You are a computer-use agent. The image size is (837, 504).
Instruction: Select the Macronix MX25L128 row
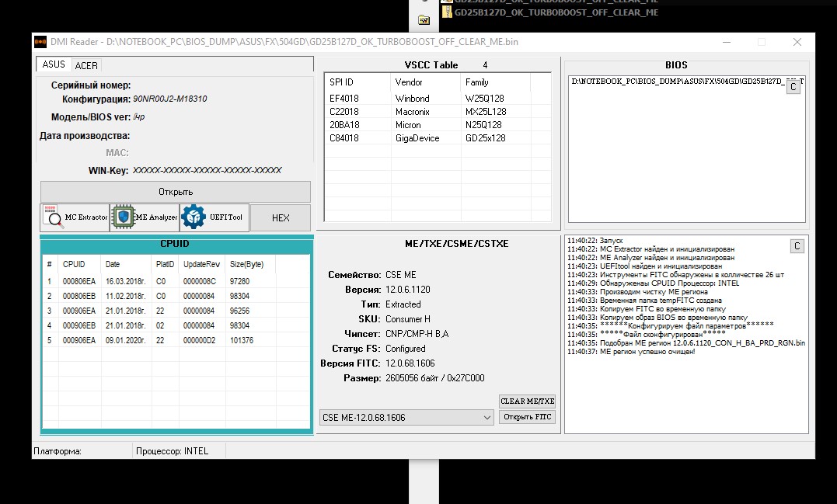438,112
